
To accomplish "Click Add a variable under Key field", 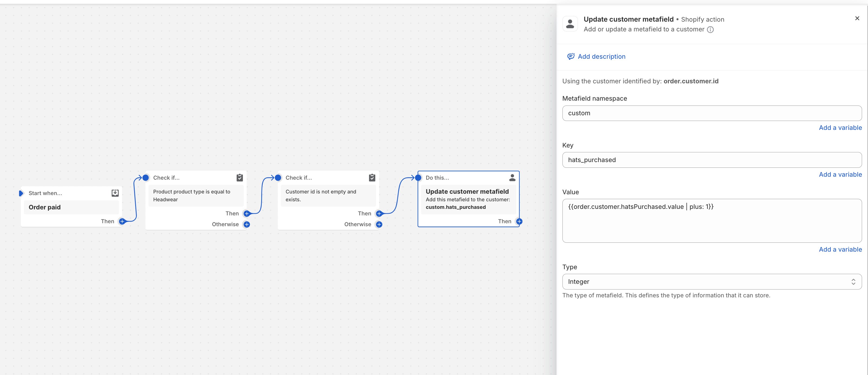I will 840,175.
